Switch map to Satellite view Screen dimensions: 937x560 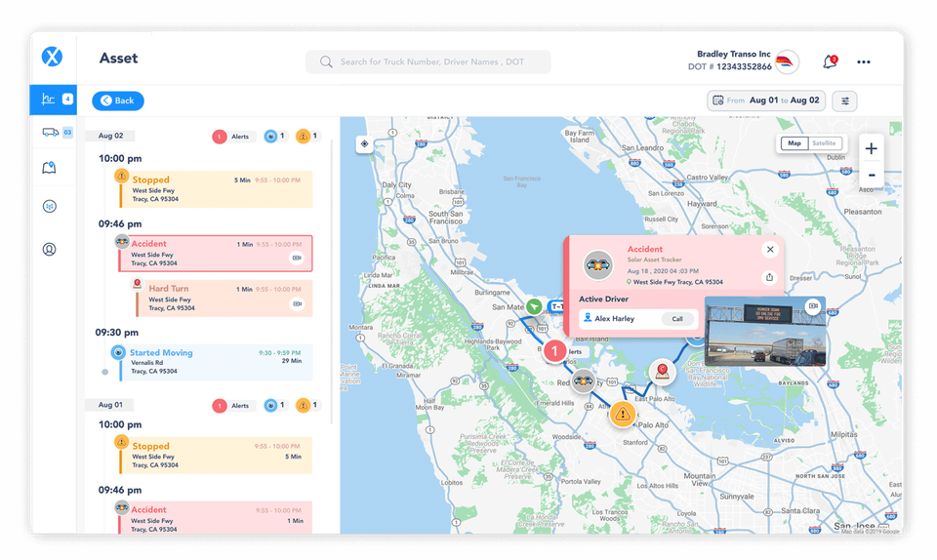click(x=824, y=143)
